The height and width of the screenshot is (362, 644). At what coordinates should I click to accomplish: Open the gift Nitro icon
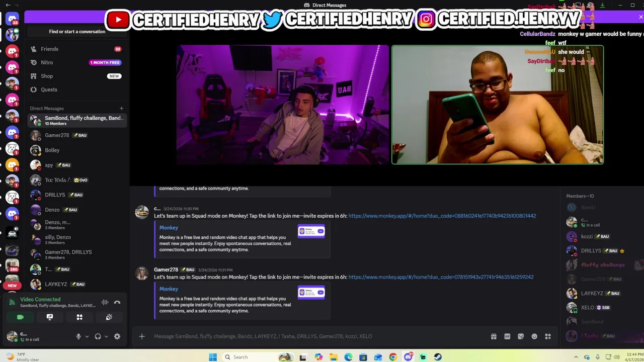pyautogui.click(x=494, y=336)
